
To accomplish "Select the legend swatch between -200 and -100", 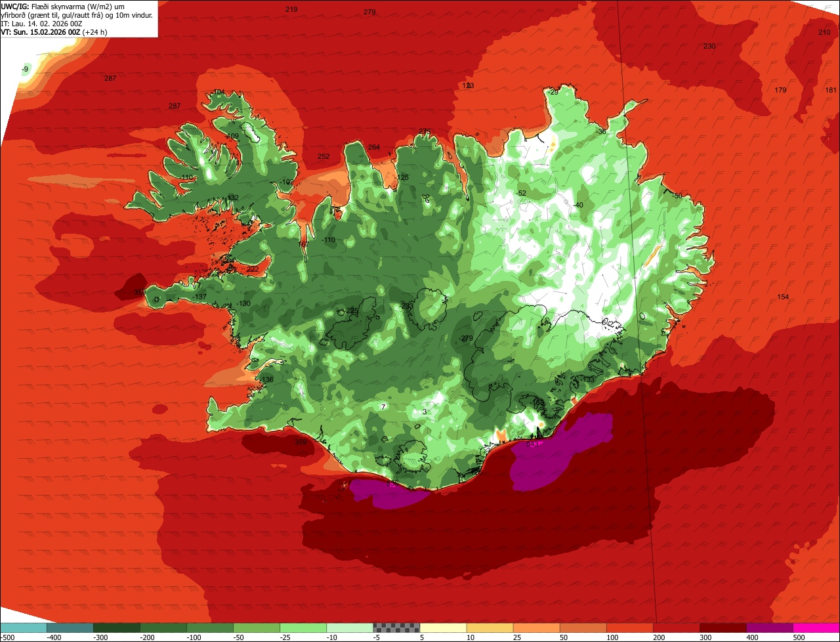I will (x=163, y=628).
